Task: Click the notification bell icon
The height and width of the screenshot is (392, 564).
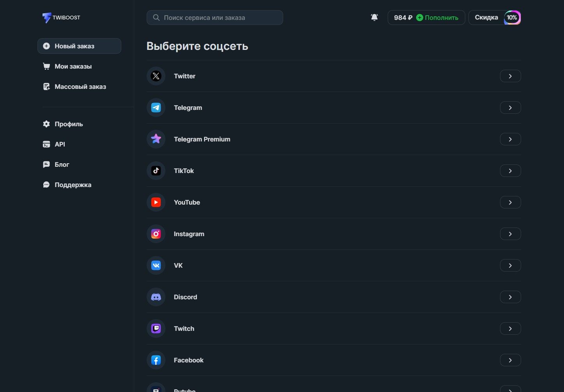Action: coord(374,18)
